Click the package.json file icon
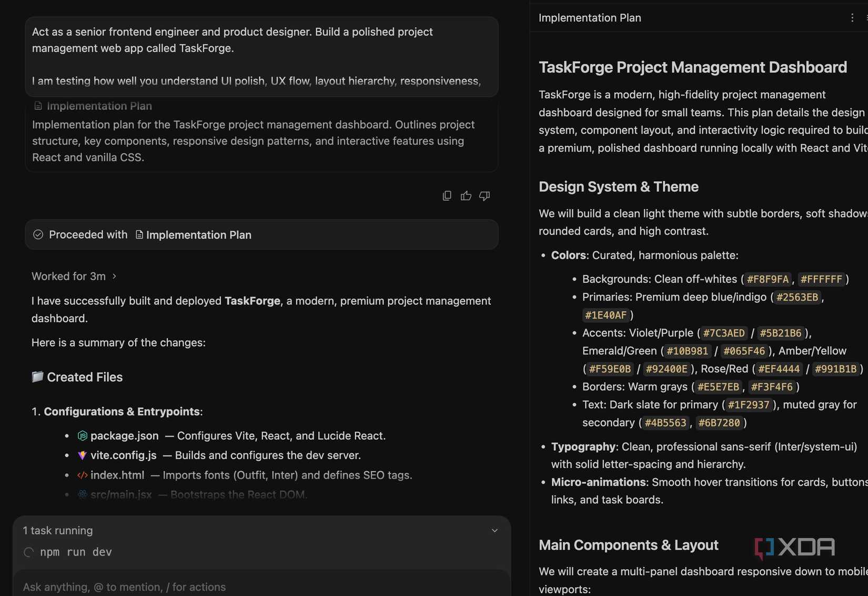The height and width of the screenshot is (596, 868). (x=82, y=436)
